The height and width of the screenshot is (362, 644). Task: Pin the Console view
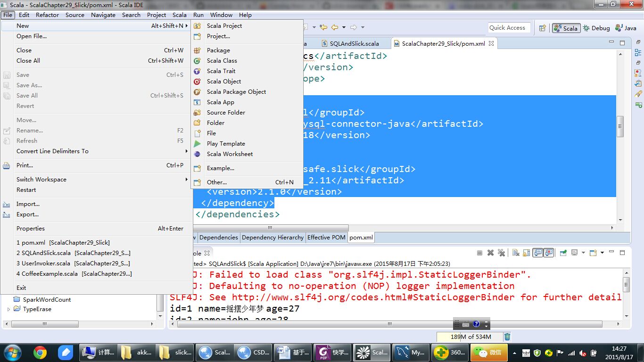(x=562, y=253)
